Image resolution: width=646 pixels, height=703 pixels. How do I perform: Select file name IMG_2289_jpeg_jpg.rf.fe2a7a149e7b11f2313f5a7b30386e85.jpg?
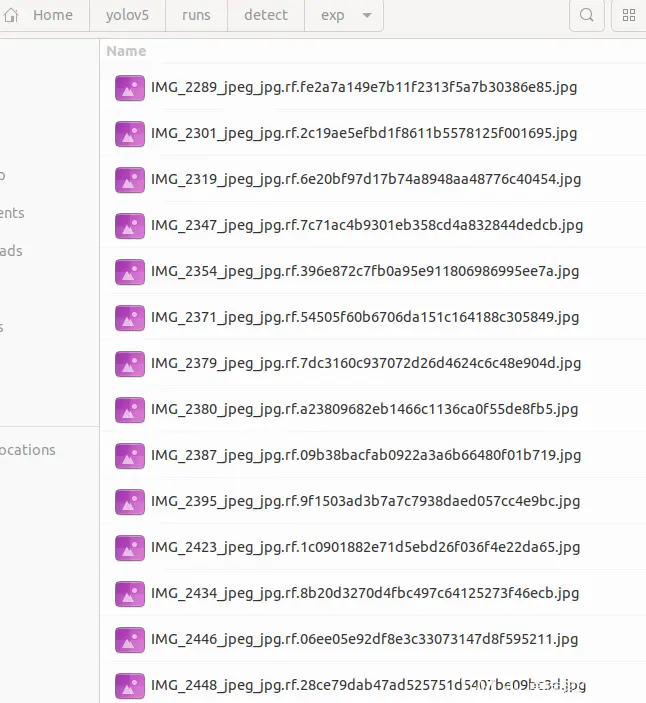(x=364, y=87)
